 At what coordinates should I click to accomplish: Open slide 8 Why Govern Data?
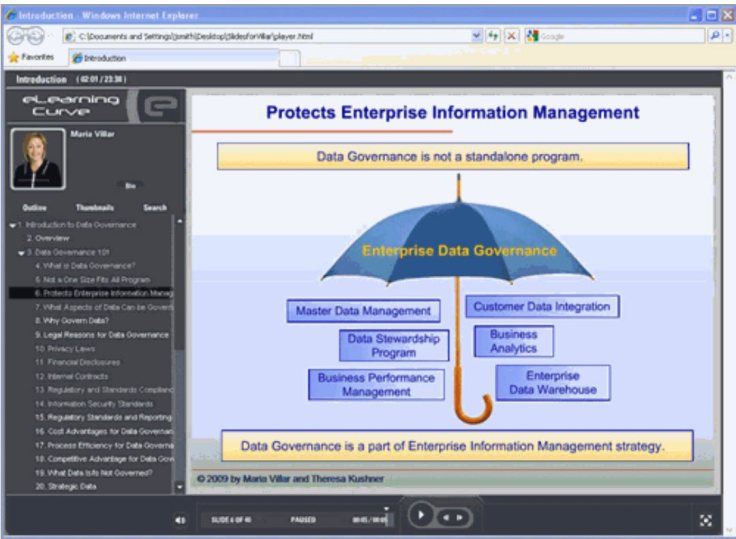(72, 321)
